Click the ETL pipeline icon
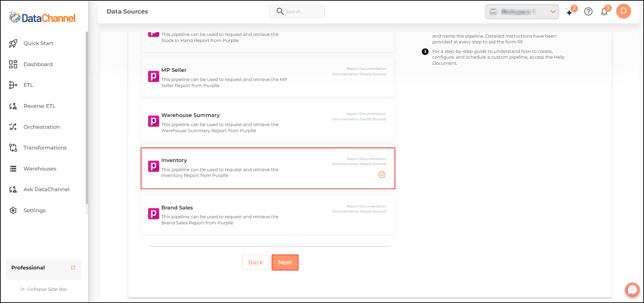 coord(13,85)
